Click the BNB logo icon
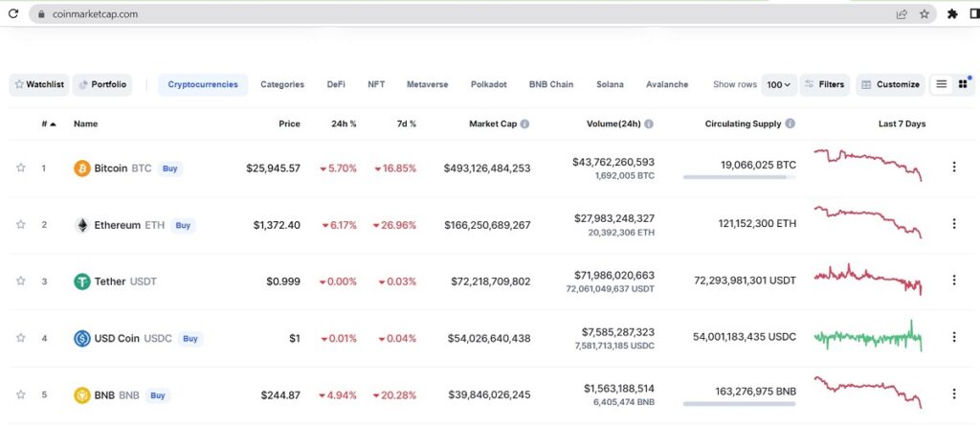Image resolution: width=980 pixels, height=427 pixels. click(82, 395)
